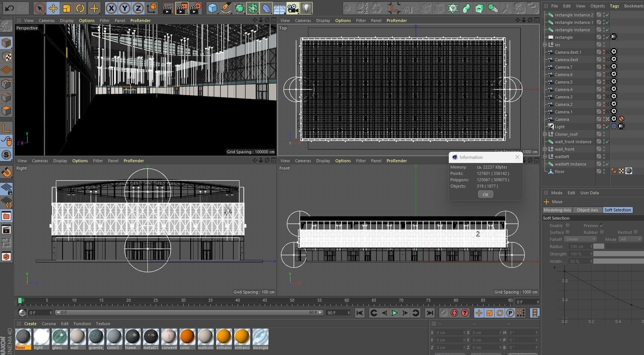
Task: Toggle enable checkmark for wallleft Instance
Action: point(607,164)
